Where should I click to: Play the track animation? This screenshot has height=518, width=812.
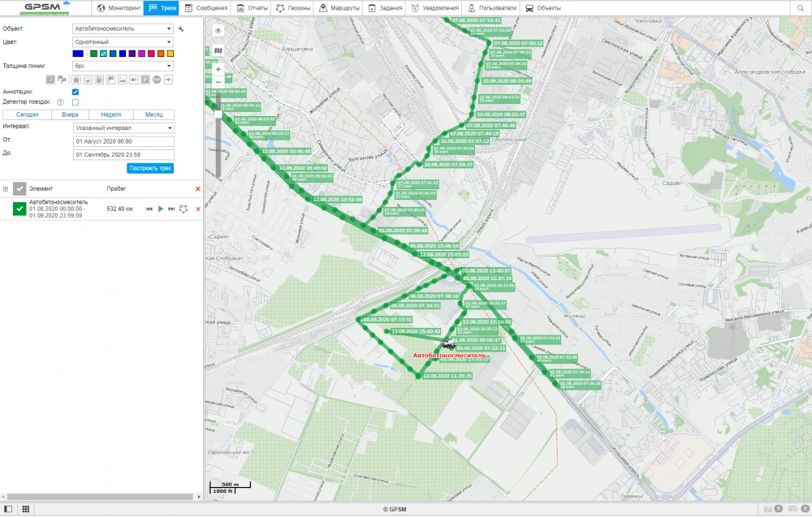[161, 209]
